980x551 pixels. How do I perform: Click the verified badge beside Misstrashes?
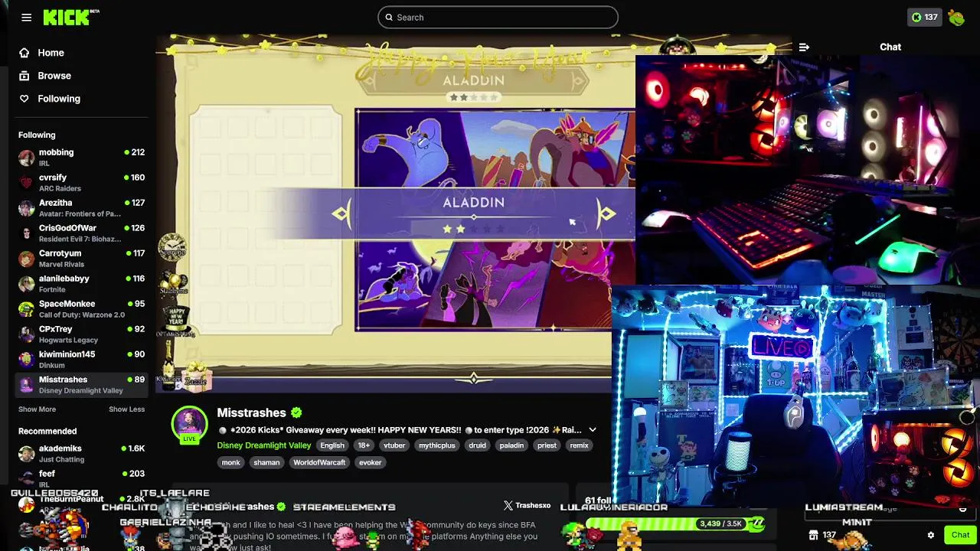(x=296, y=412)
